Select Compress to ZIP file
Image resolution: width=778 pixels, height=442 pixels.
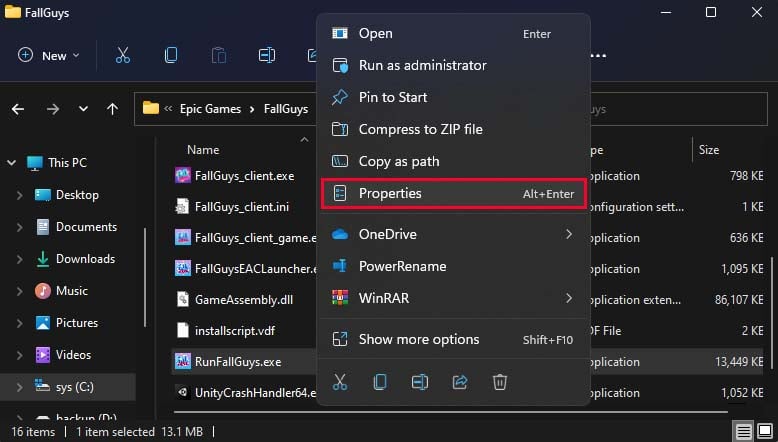point(453,129)
